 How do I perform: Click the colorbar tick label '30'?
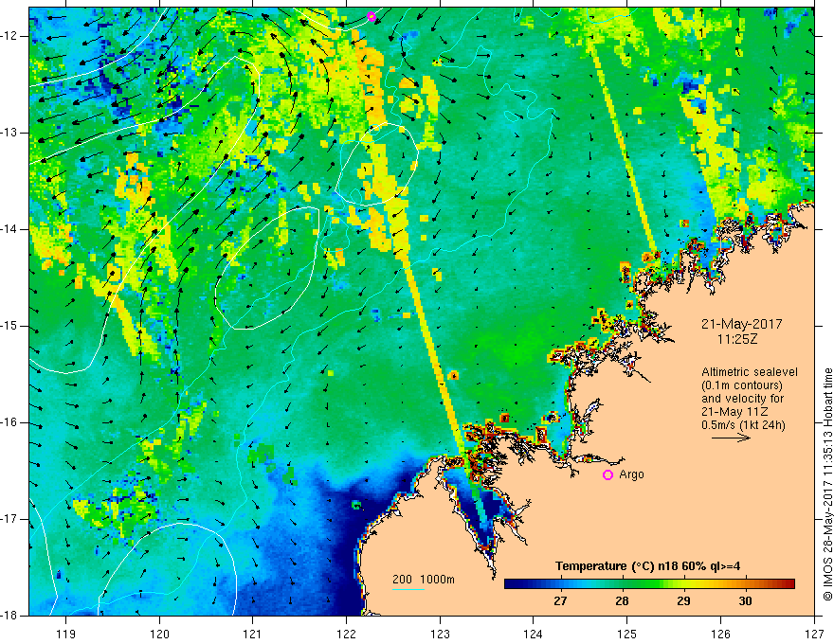coord(745,601)
